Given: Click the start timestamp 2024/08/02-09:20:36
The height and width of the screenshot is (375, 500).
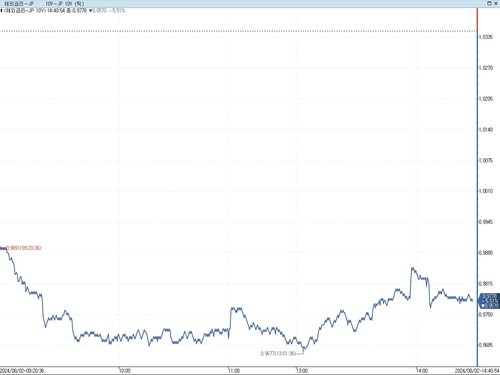Looking at the screenshot, I should (x=22, y=371).
